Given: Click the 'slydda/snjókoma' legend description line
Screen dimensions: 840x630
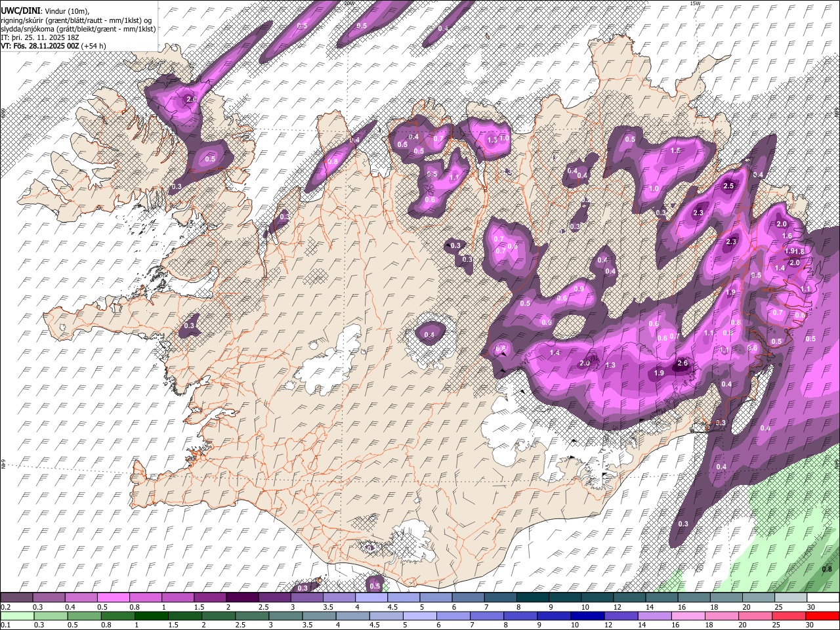Looking at the screenshot, I should [78, 29].
